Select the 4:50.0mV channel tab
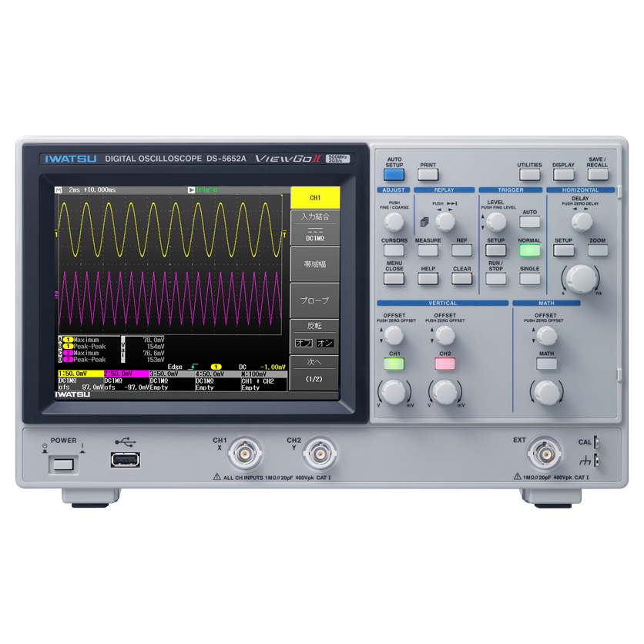The width and height of the screenshot is (644, 644). click(218, 374)
